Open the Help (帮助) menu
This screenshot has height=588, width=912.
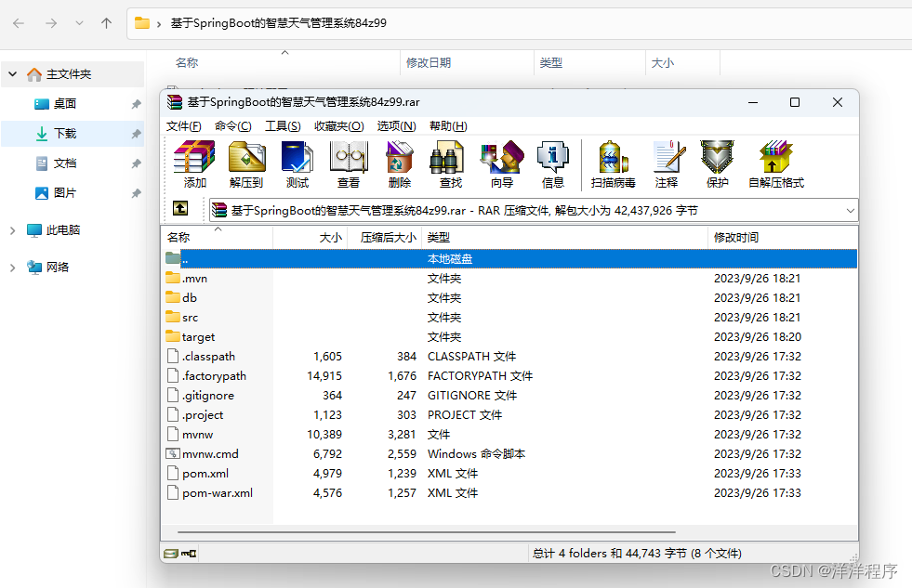[x=448, y=126]
